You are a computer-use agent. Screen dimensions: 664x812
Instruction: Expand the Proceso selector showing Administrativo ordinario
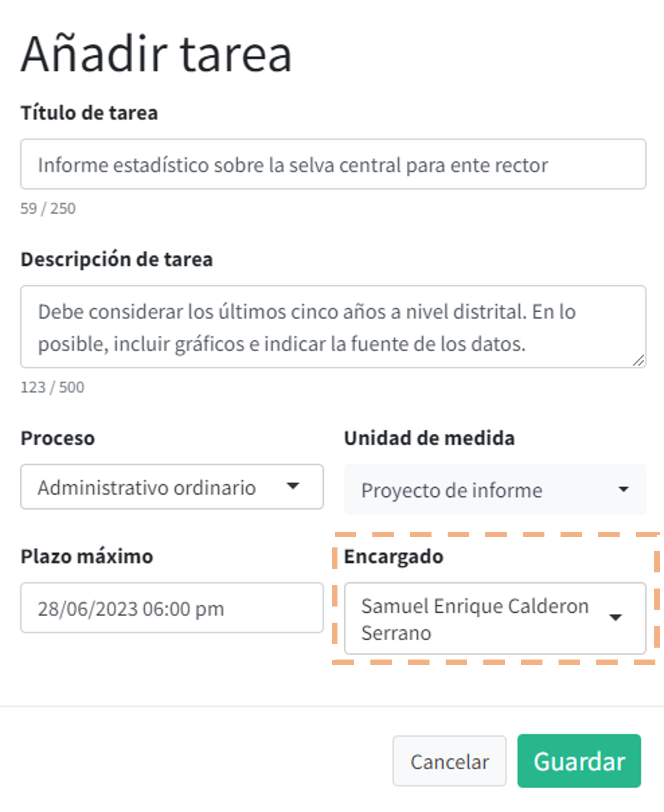(x=172, y=487)
